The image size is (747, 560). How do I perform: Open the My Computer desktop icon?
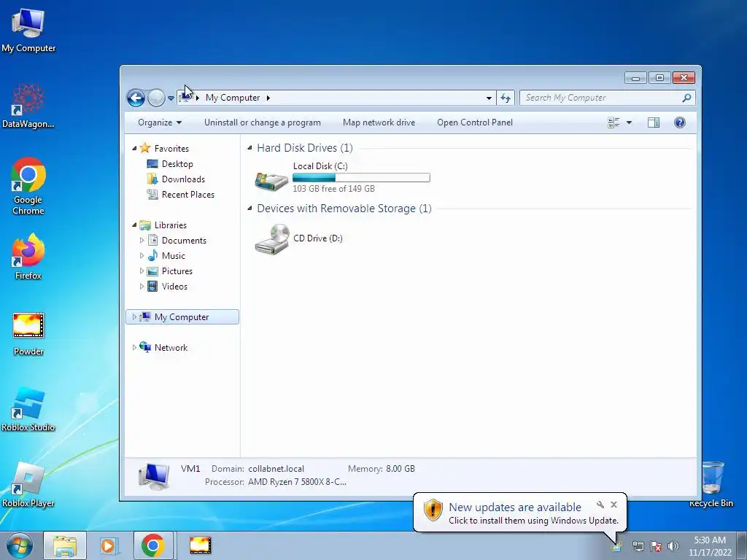coord(28,30)
